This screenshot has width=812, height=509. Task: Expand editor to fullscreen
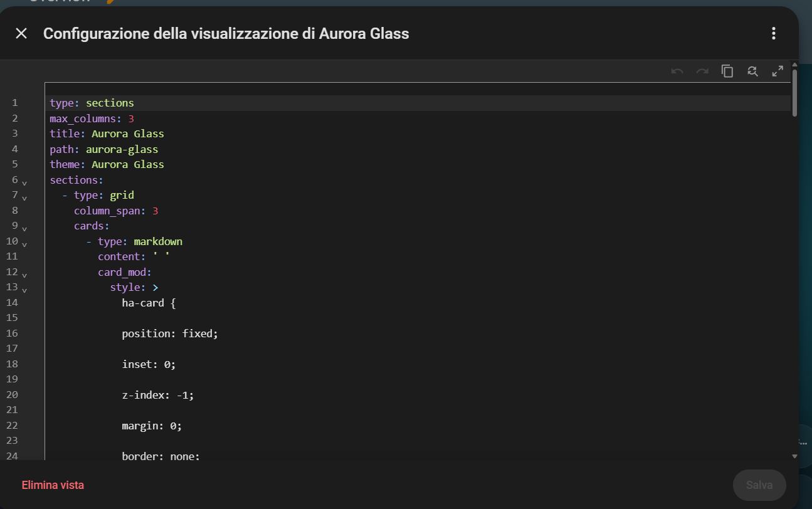tap(778, 71)
